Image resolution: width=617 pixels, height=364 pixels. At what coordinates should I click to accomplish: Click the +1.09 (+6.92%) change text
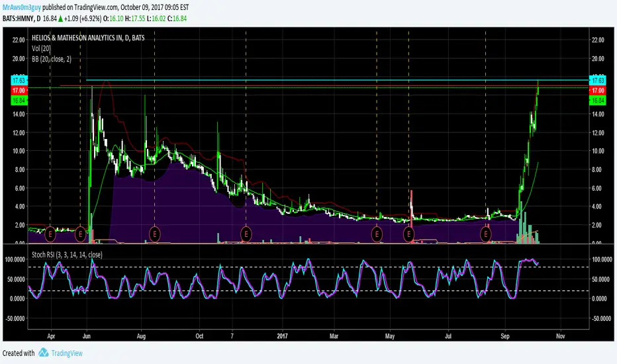[83, 19]
